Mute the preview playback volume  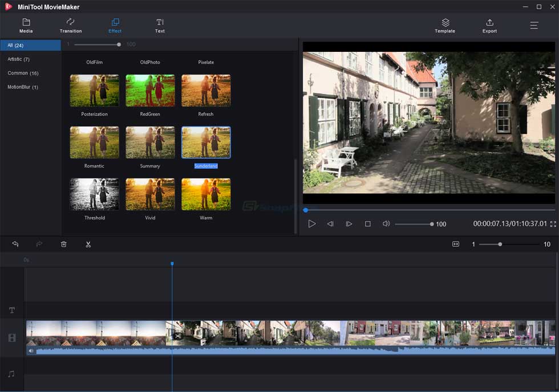tap(386, 224)
